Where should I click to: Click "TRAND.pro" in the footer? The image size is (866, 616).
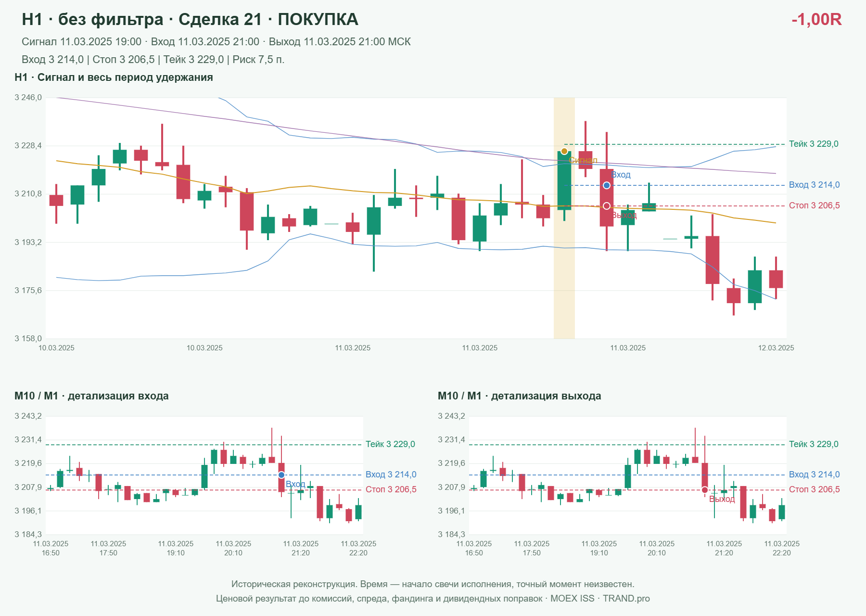coord(626,599)
